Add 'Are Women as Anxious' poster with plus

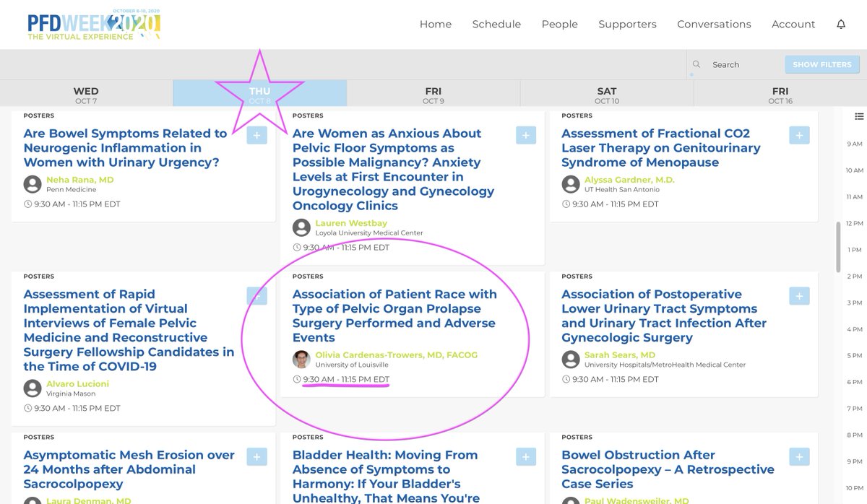[526, 135]
